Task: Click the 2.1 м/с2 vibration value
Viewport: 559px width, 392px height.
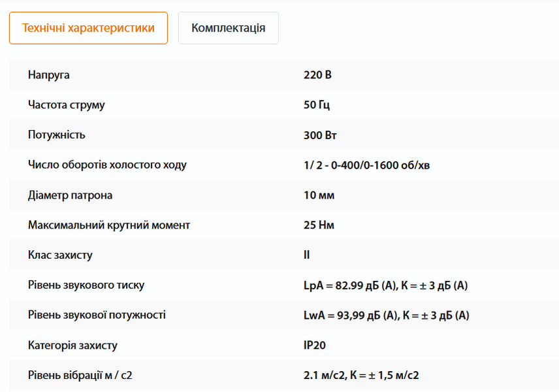Action: point(362,375)
